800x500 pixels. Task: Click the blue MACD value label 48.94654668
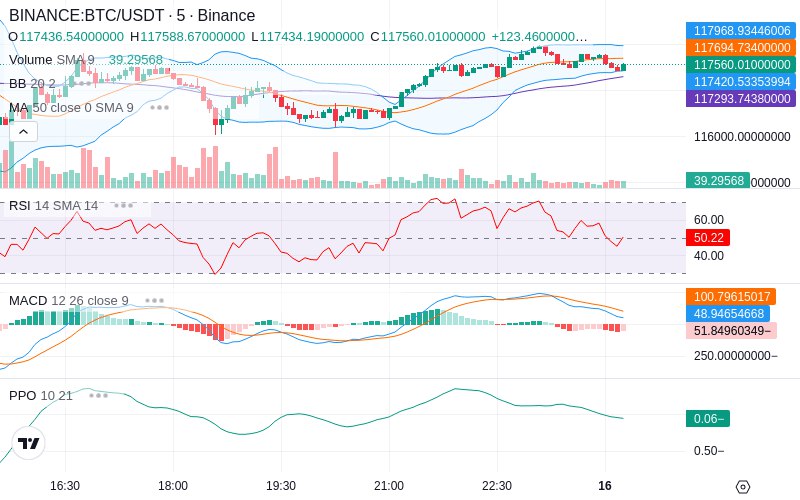pyautogui.click(x=728, y=313)
